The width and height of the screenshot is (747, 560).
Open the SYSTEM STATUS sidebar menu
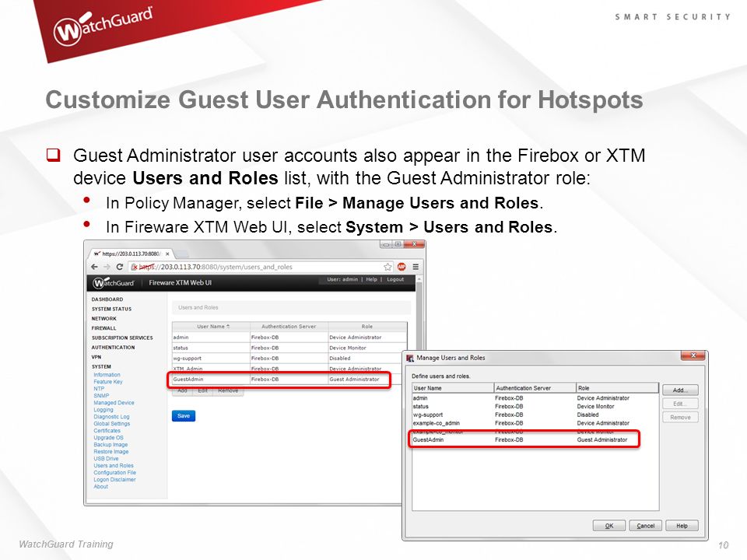coord(111,309)
